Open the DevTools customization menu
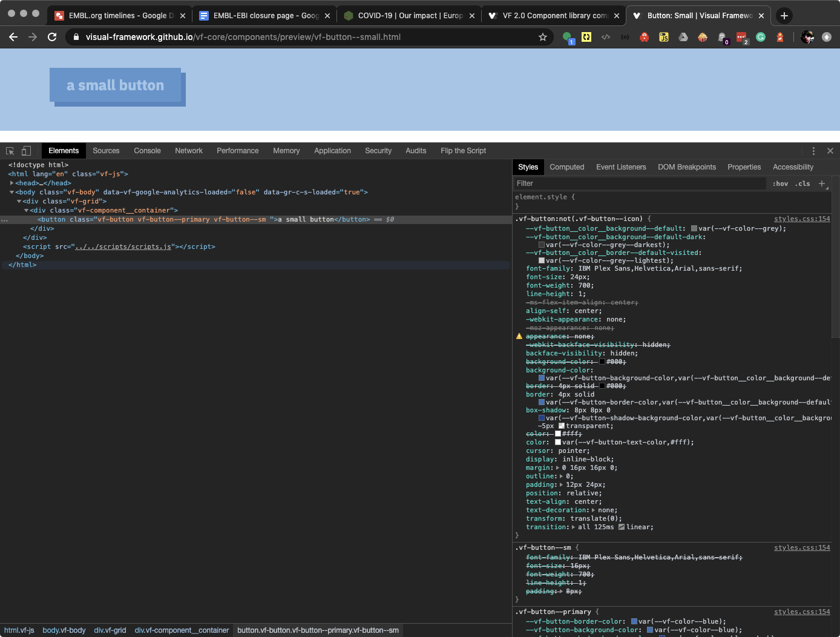 point(813,150)
